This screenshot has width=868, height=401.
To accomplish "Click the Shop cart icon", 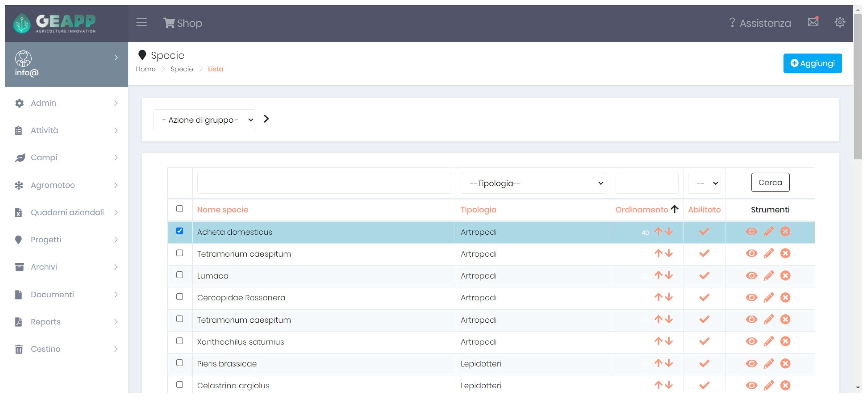I will (x=168, y=23).
